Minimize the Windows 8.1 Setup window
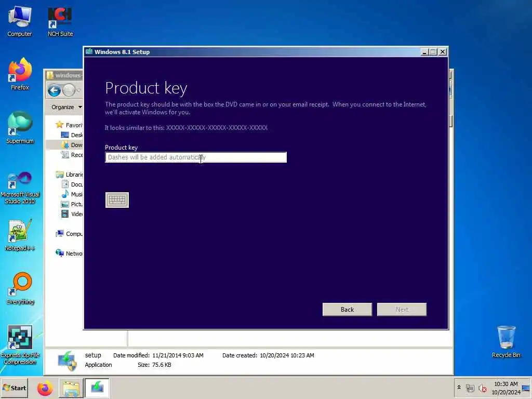The width and height of the screenshot is (532, 399). click(424, 52)
